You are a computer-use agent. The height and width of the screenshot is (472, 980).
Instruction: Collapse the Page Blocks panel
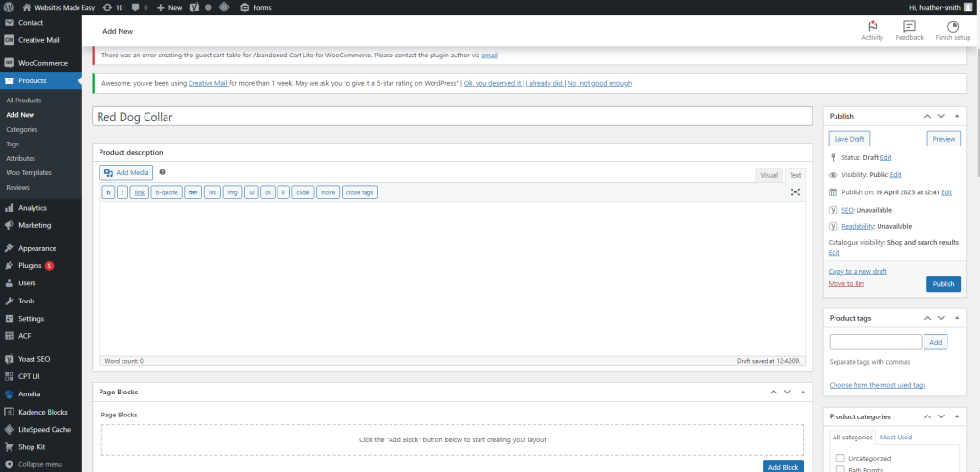point(802,393)
